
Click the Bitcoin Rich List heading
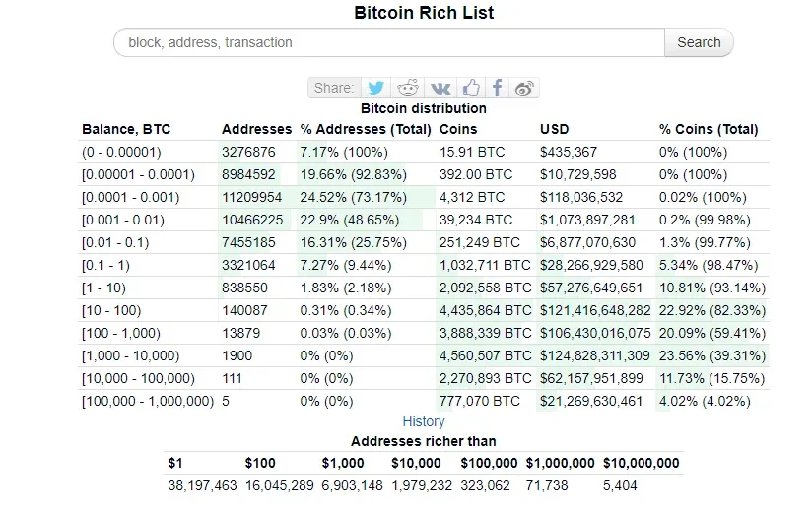424,13
